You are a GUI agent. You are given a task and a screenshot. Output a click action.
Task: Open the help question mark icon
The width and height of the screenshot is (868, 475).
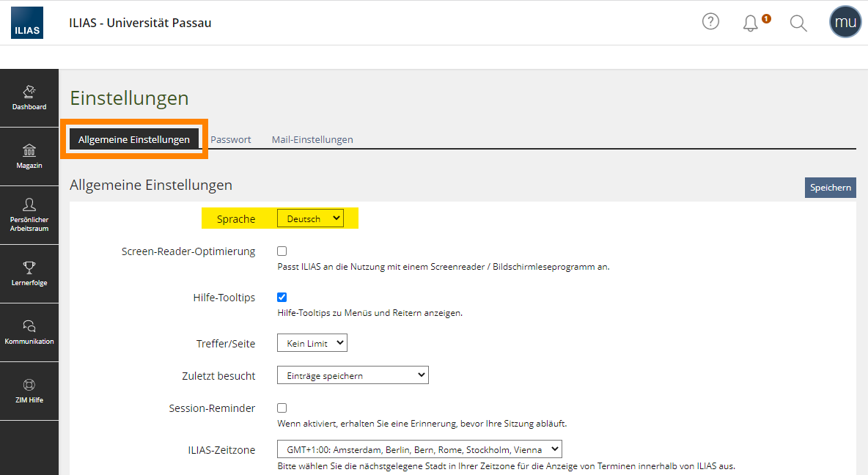click(710, 21)
